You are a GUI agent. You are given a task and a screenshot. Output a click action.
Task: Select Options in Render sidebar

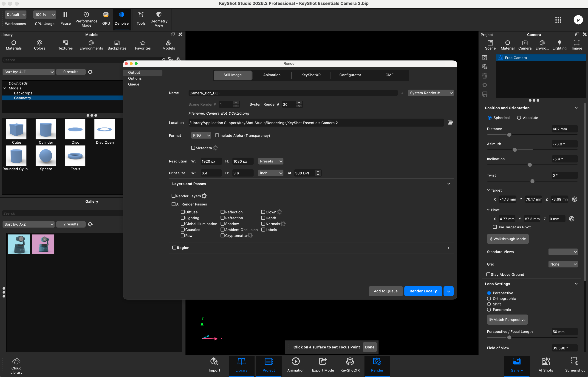pos(135,78)
